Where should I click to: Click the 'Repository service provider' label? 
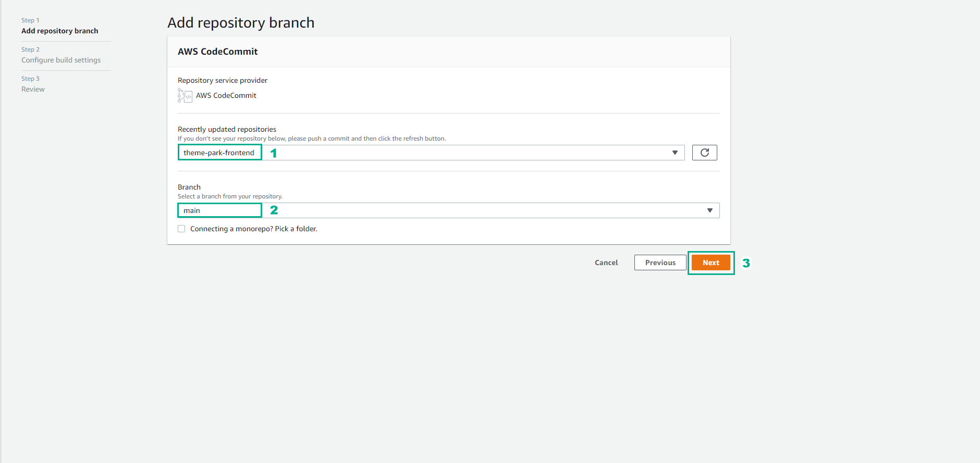(x=223, y=80)
